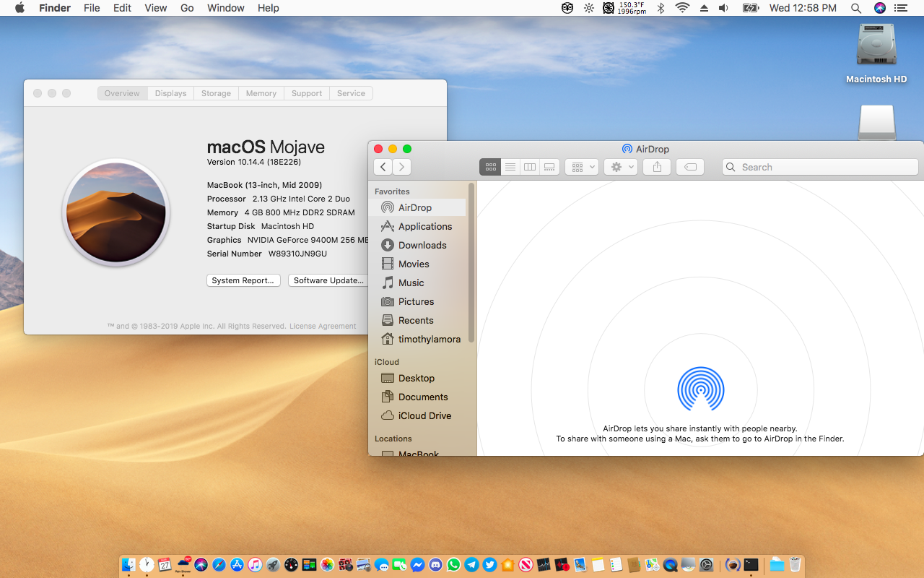The image size is (924, 578).
Task: Open the Finder menu in menu bar
Action: (x=55, y=8)
